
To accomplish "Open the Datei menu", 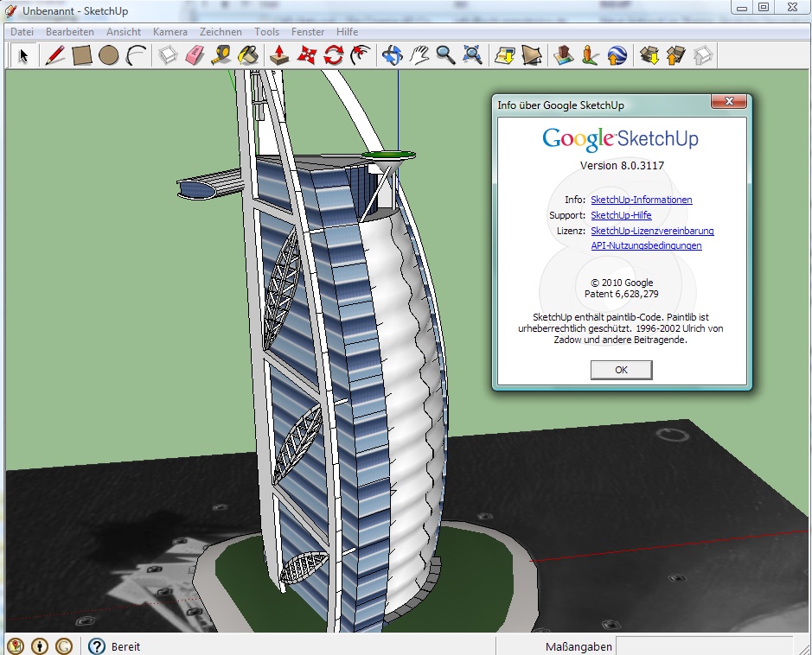I will (22, 32).
